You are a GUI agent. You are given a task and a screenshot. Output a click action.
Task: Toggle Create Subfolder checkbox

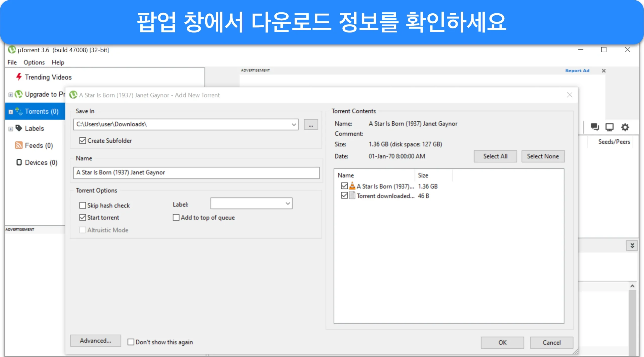pos(83,141)
